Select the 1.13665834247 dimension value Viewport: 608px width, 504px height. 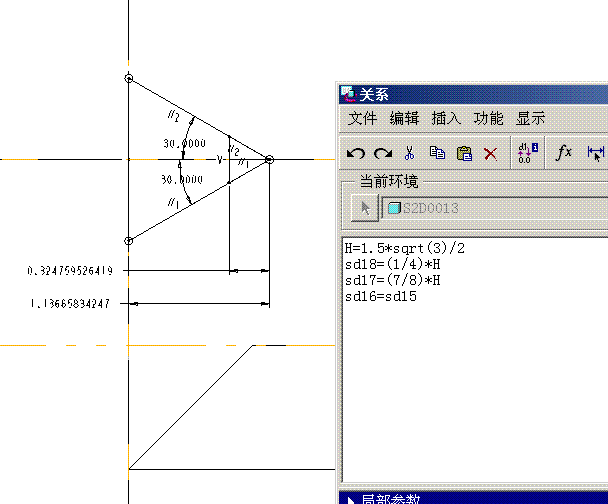pos(70,303)
